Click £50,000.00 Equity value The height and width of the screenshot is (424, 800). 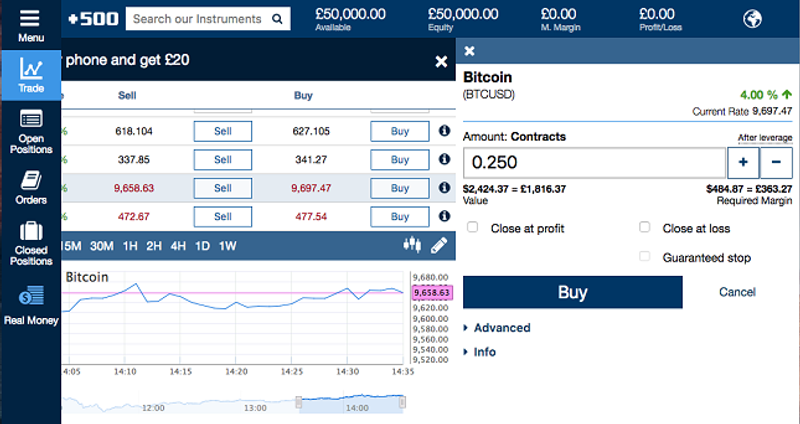click(463, 14)
